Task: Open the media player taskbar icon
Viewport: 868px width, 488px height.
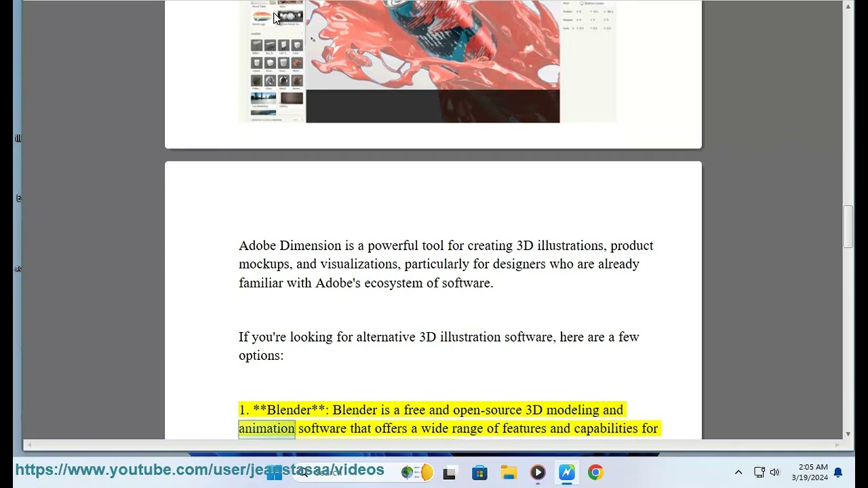Action: 538,472
